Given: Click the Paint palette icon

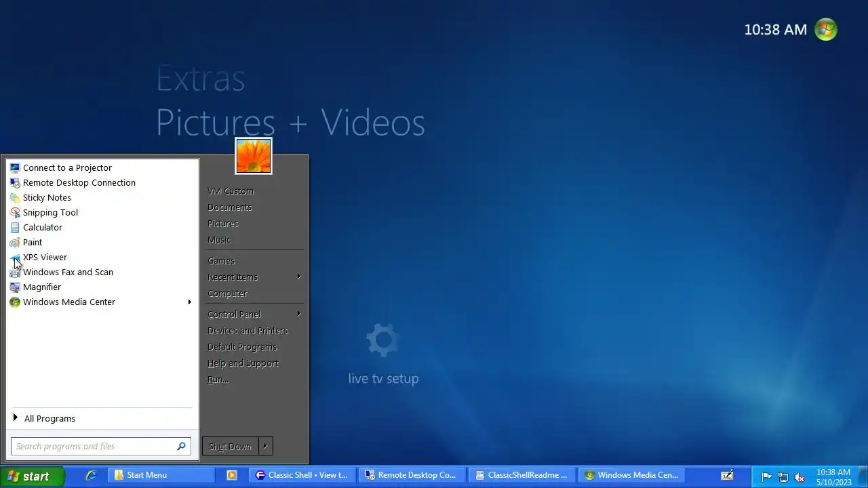Looking at the screenshot, I should 15,242.
